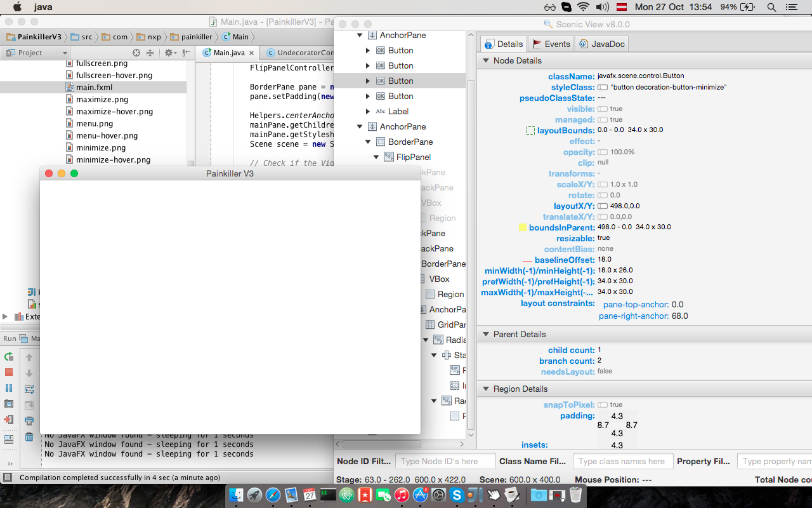Expand the double-chevron more actions in Run panel
The height and width of the screenshot is (508, 812).
[9, 464]
